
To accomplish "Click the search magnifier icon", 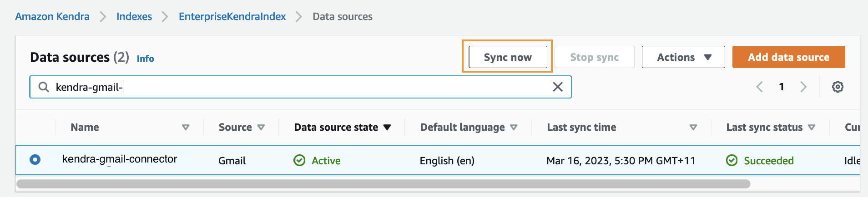I will coord(44,87).
